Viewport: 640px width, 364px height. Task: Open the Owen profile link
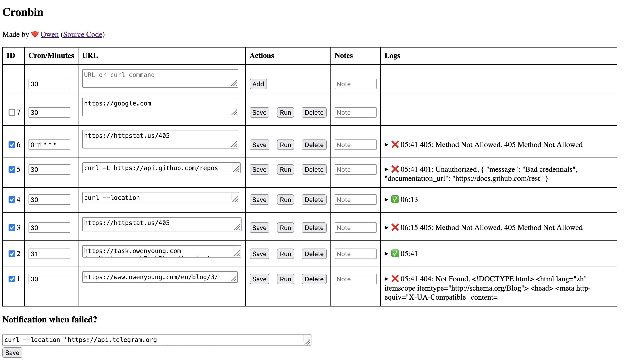(x=49, y=34)
